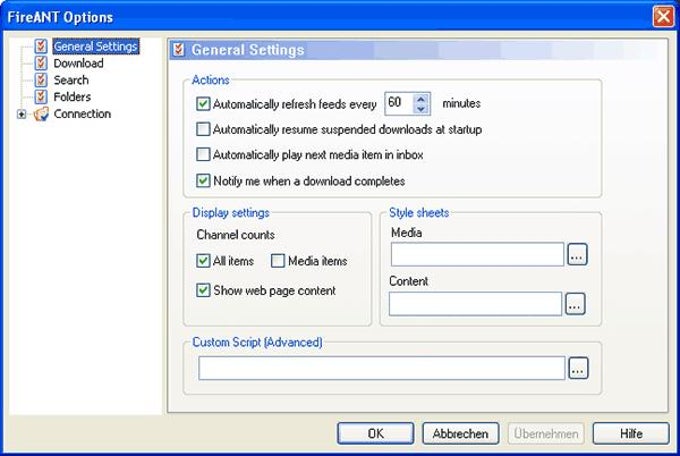Screen dimensions: 680x456
Task: Increase refresh minutes with up arrow
Action: click(421, 99)
